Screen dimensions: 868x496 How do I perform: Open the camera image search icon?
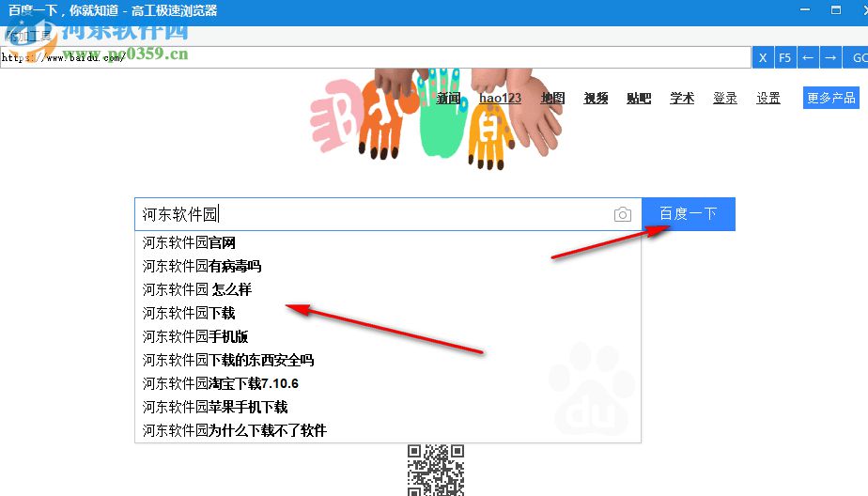point(622,214)
